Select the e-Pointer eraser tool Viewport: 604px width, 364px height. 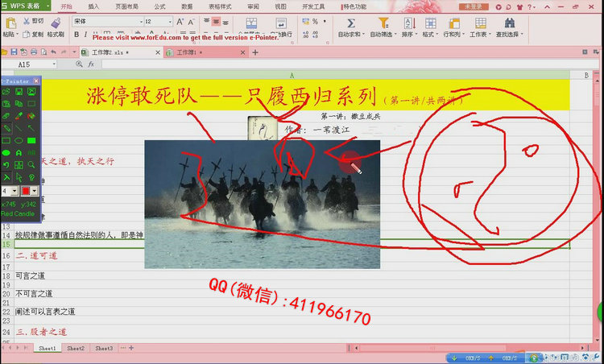pos(6,116)
